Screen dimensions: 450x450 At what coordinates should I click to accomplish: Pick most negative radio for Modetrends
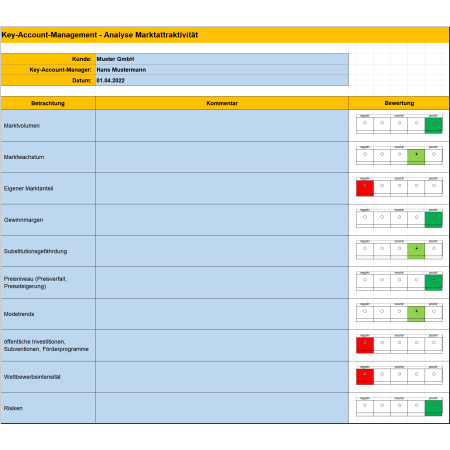point(365,311)
